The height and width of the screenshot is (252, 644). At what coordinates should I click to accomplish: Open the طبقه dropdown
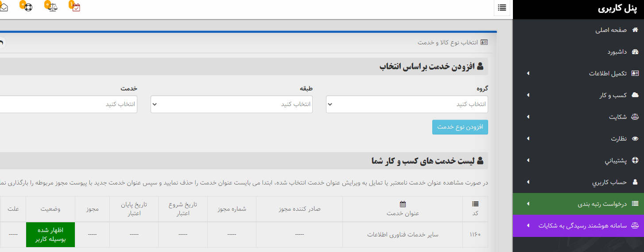[x=232, y=104]
